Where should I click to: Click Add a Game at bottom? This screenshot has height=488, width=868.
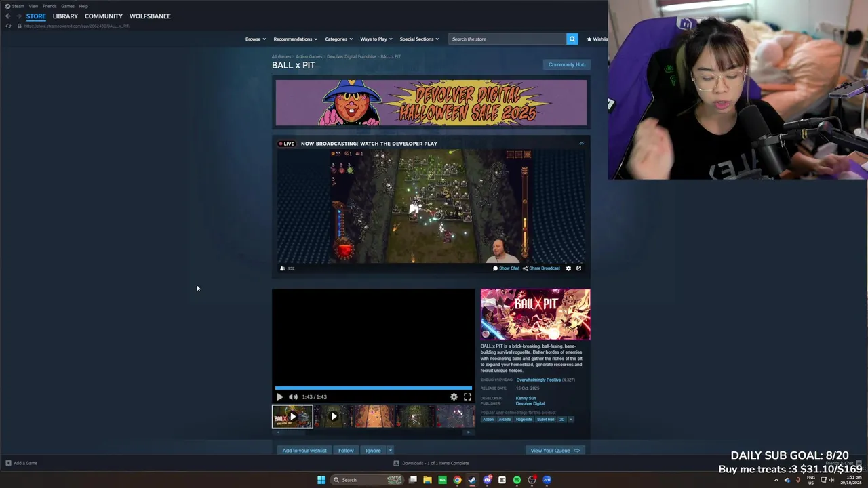click(21, 463)
